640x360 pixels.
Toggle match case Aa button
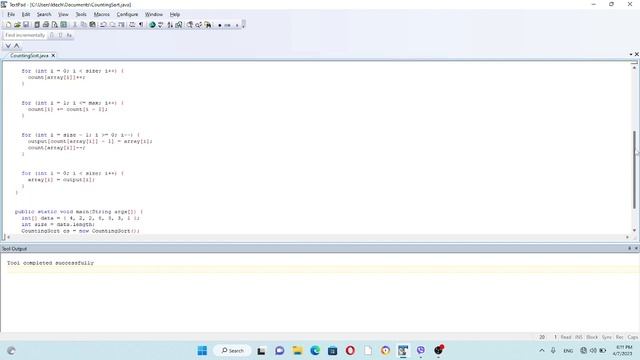[69, 35]
